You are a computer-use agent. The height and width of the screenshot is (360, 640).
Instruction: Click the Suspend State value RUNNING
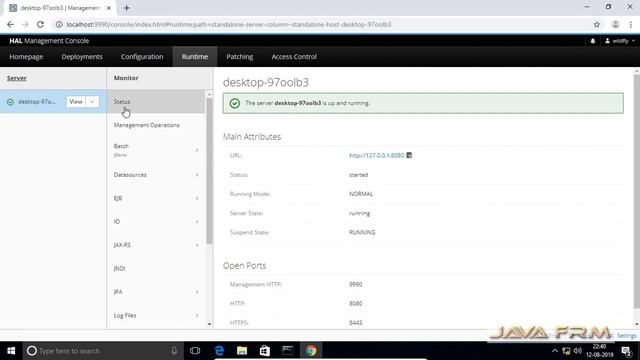362,232
